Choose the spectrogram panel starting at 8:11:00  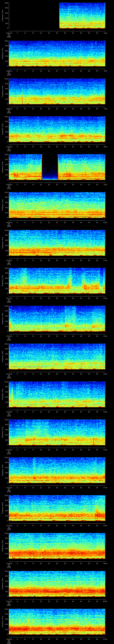(57, 281)
